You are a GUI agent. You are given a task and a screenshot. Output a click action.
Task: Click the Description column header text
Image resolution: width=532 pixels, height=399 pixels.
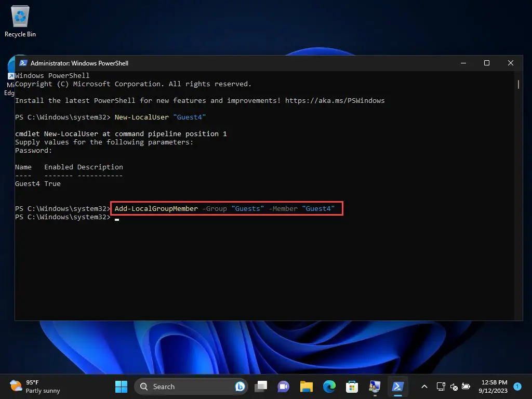(x=100, y=167)
